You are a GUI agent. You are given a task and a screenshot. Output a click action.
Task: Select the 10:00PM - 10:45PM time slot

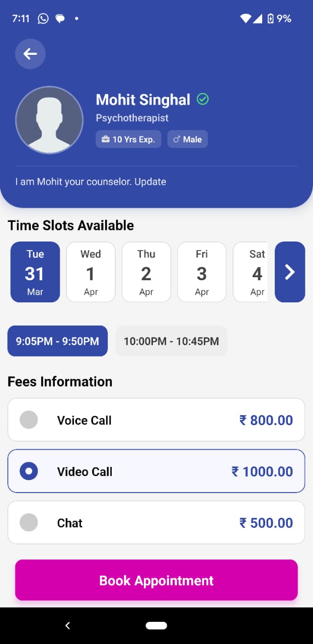[171, 341]
